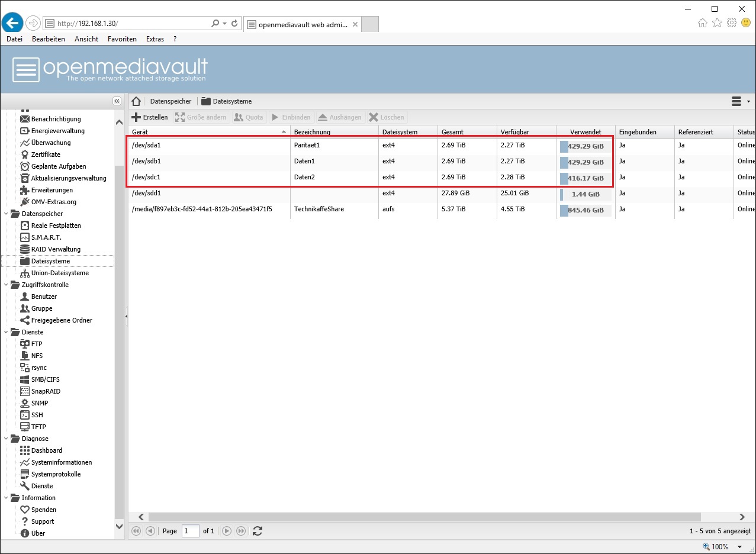756x554 pixels.
Task: Click the Gruppe users icon
Action: click(x=25, y=308)
